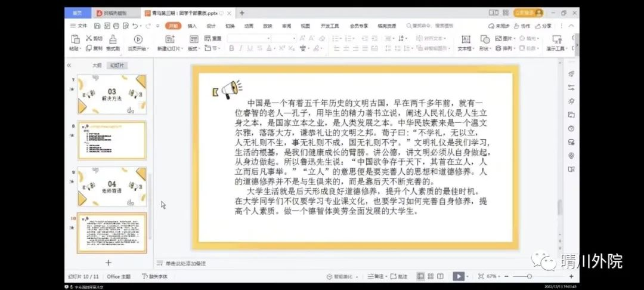644x290 pixels.
Task: Click the Share (分享) button
Action: click(543, 26)
